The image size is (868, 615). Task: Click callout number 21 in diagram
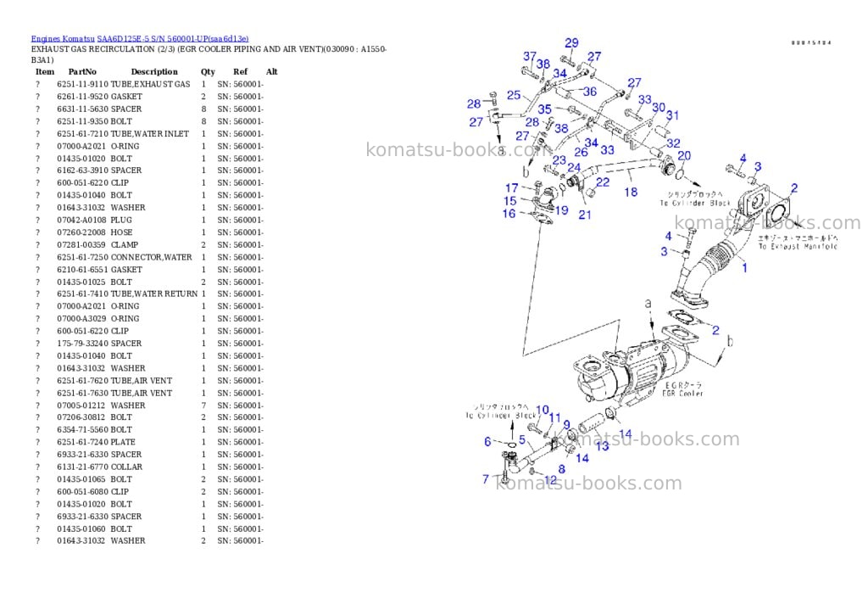tap(585, 215)
